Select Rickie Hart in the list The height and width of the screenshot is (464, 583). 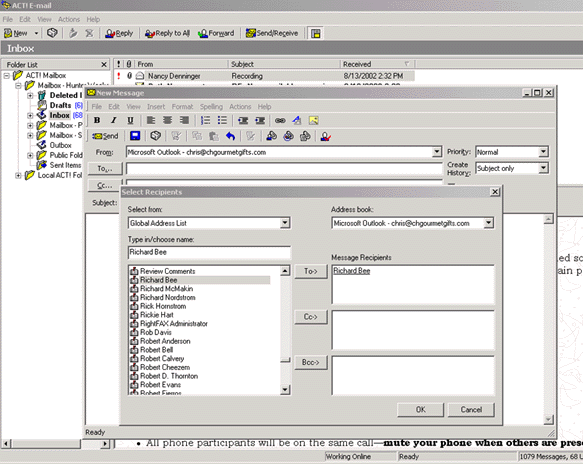click(157, 315)
